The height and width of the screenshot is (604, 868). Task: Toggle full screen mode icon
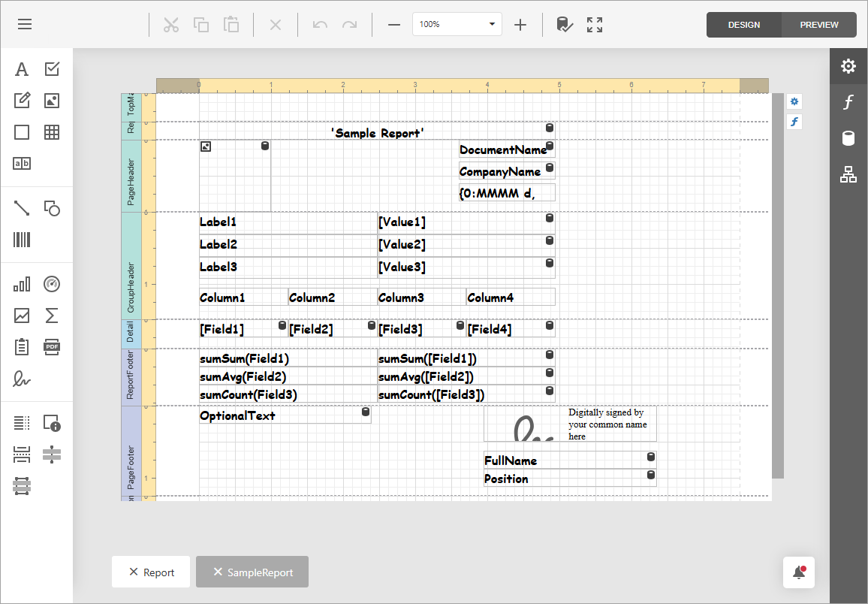(x=595, y=24)
